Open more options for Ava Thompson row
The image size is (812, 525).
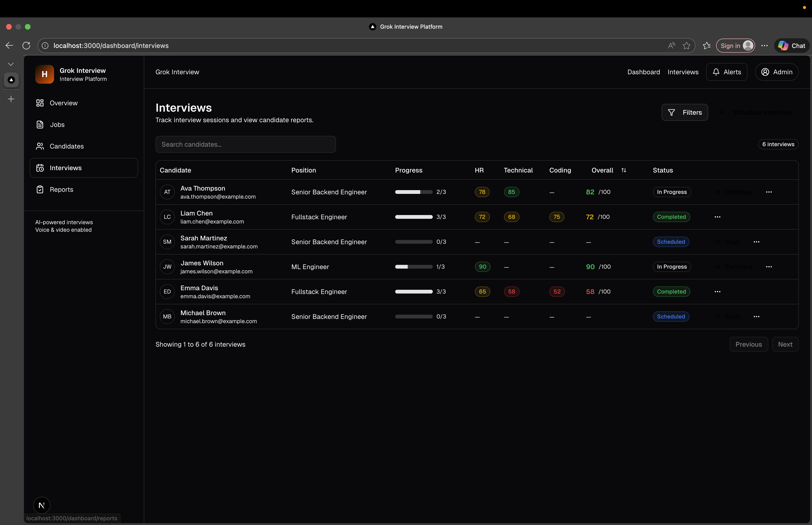tap(769, 192)
